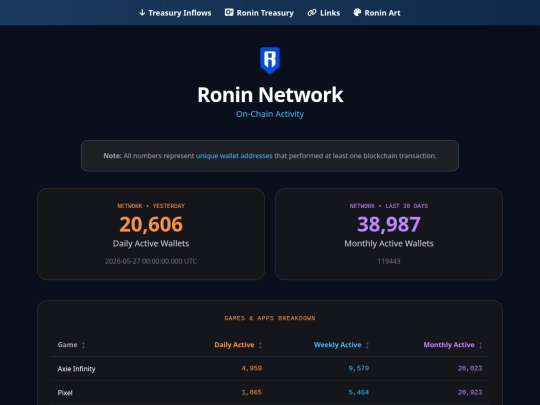Click Pixel daily value 1,065
Screen dimensions: 540x405
252,392
